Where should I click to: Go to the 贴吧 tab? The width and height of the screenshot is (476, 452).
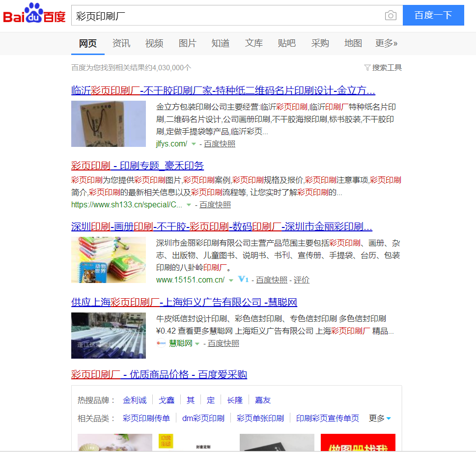click(286, 43)
